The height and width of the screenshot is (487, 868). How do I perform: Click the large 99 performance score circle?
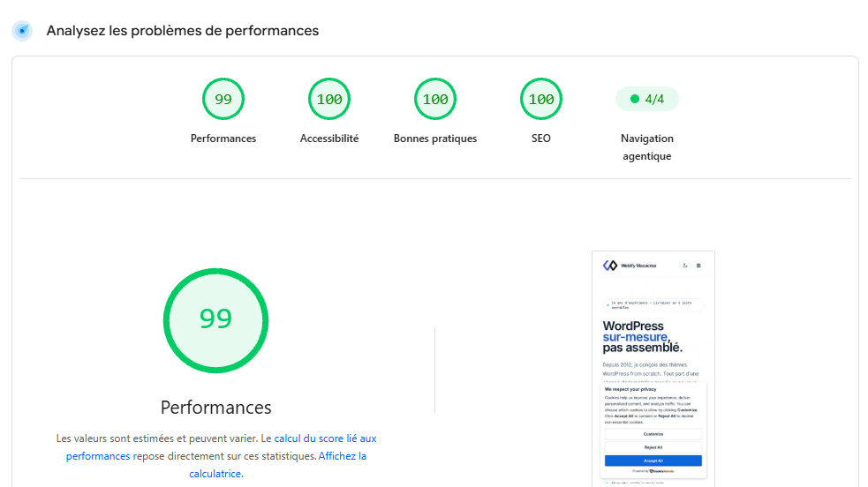click(x=215, y=320)
